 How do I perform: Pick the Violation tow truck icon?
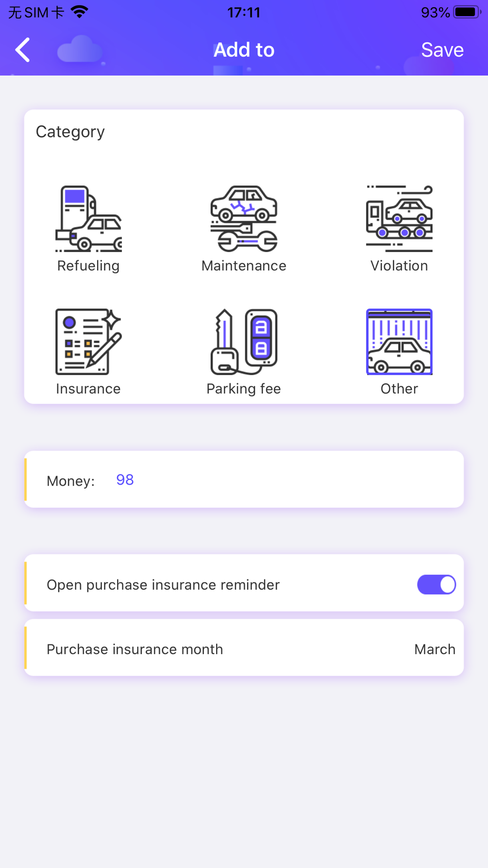pos(399,219)
